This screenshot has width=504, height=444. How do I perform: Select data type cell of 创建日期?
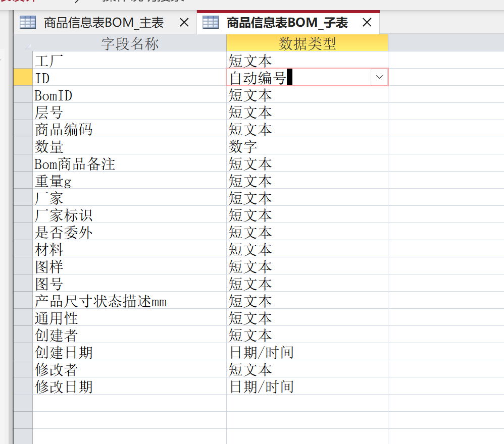307,352
